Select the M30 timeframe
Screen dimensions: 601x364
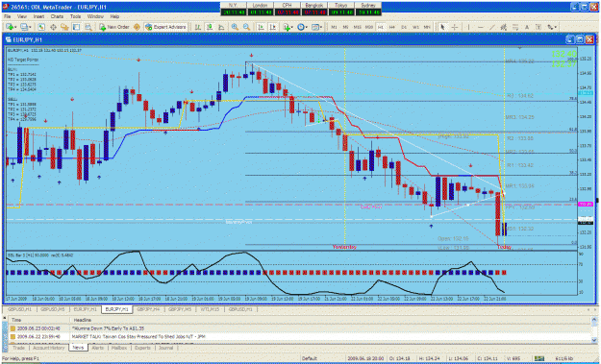[x=369, y=27]
